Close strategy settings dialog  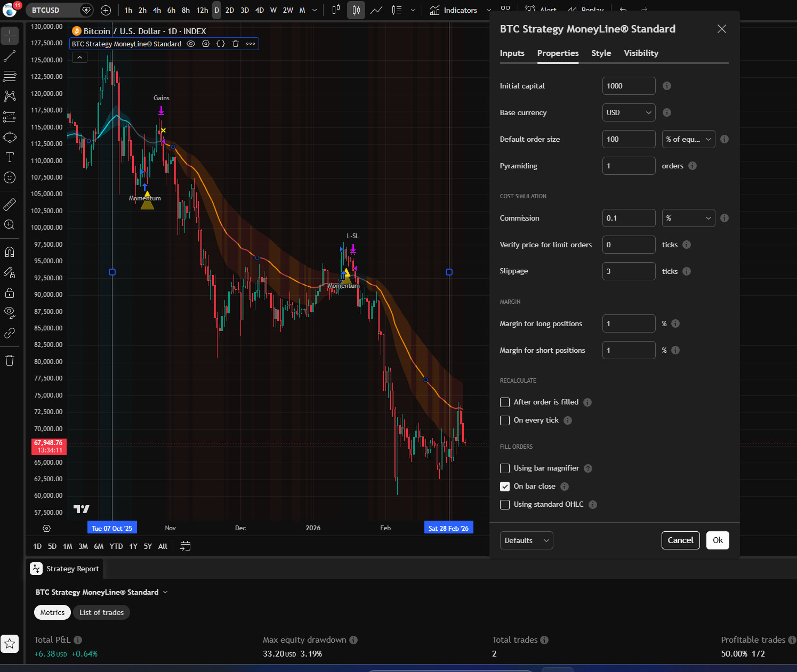point(722,29)
